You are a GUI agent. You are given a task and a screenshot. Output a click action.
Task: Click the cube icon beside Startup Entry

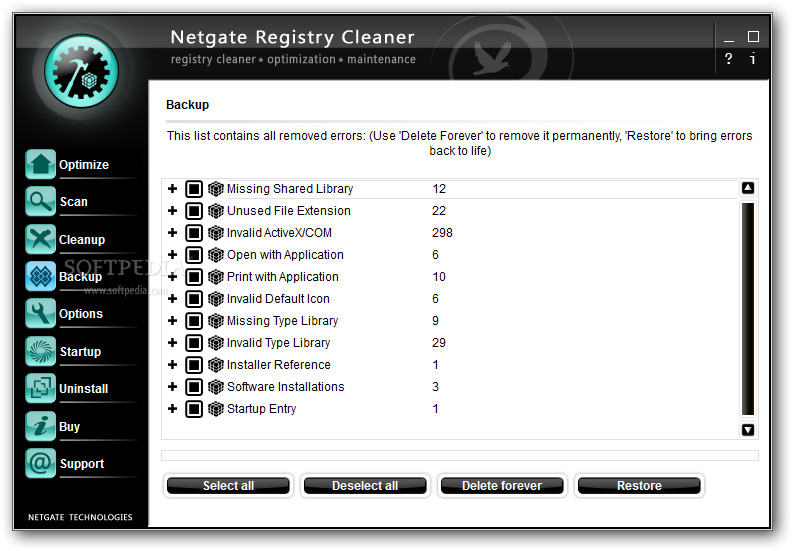216,409
